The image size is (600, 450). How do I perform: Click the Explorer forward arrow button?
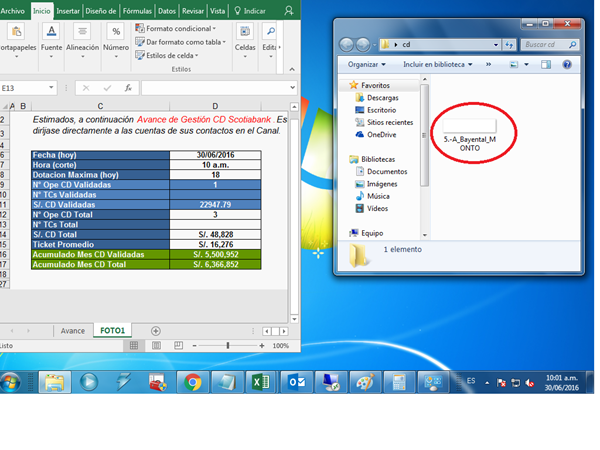click(x=363, y=45)
